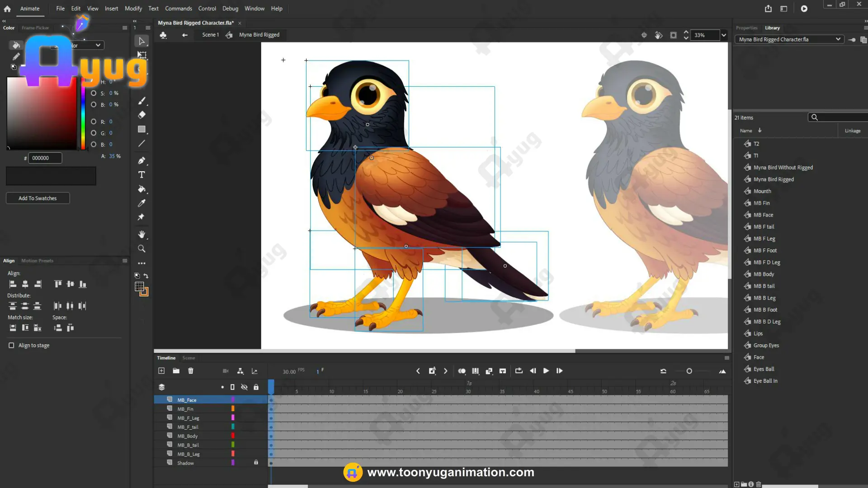Open the library document dropdown

(x=789, y=39)
